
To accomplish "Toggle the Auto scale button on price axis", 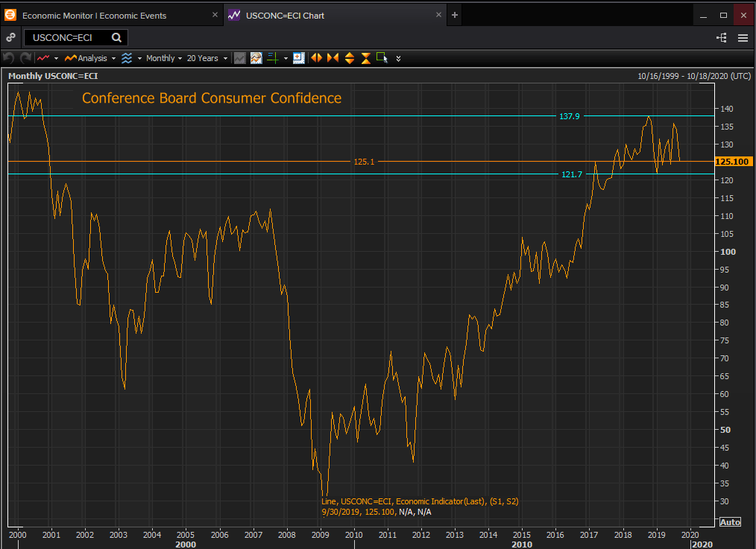I will click(730, 522).
